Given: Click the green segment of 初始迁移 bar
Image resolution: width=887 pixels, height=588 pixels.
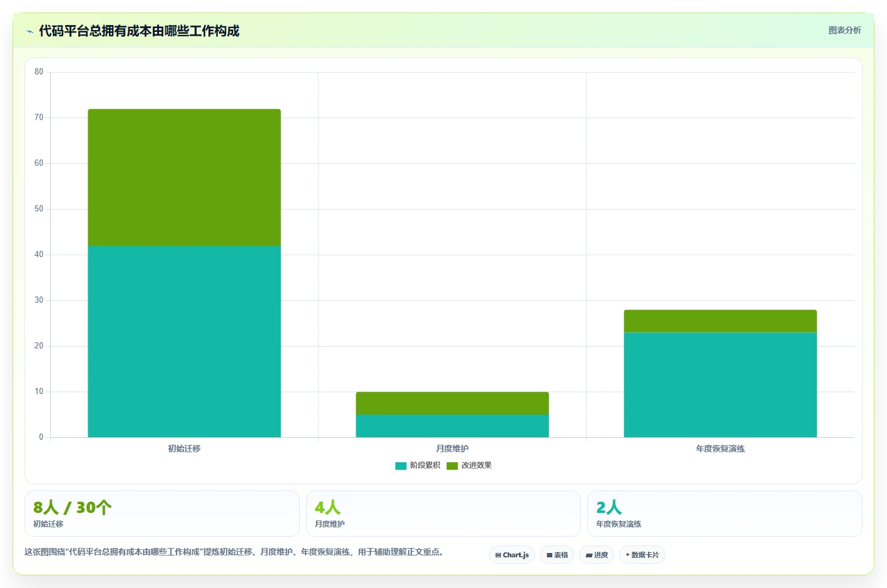Looking at the screenshot, I should pyautogui.click(x=184, y=178).
